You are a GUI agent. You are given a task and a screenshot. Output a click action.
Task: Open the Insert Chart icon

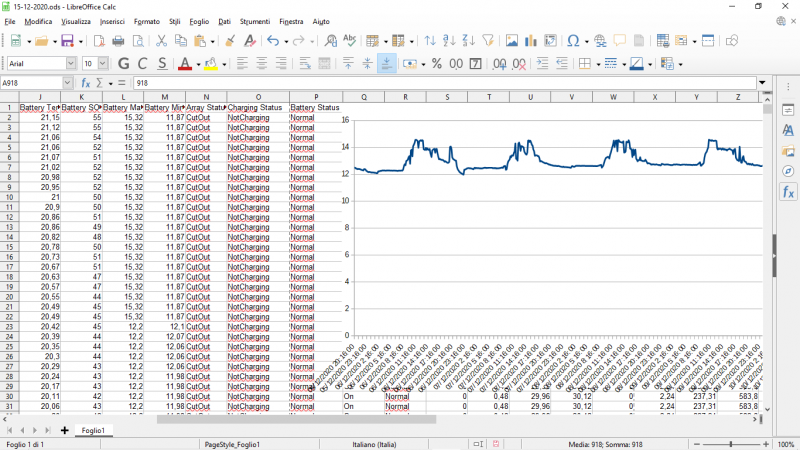pos(532,41)
